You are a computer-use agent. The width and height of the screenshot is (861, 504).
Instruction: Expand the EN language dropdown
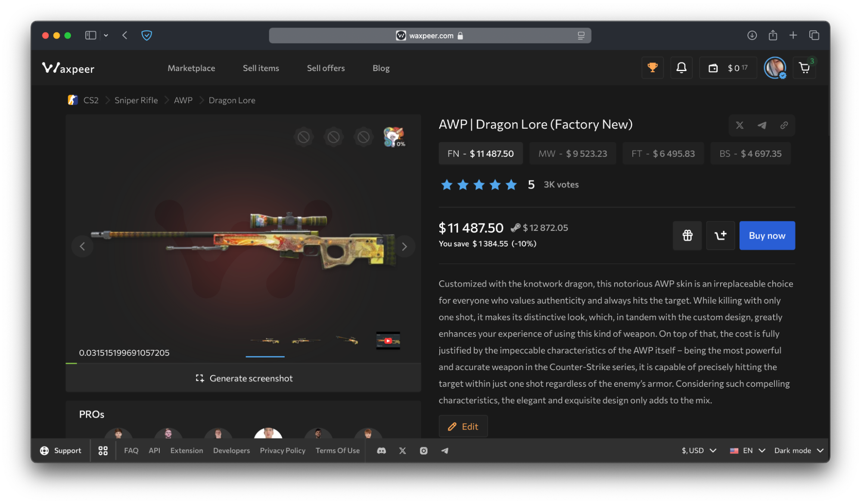point(747,451)
